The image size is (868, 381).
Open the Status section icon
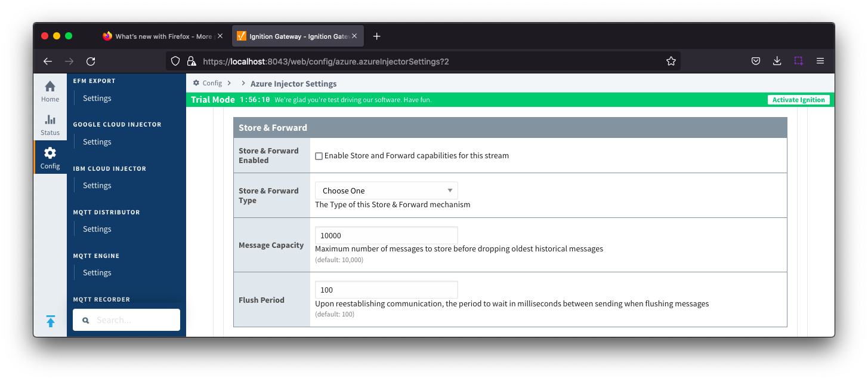click(50, 125)
